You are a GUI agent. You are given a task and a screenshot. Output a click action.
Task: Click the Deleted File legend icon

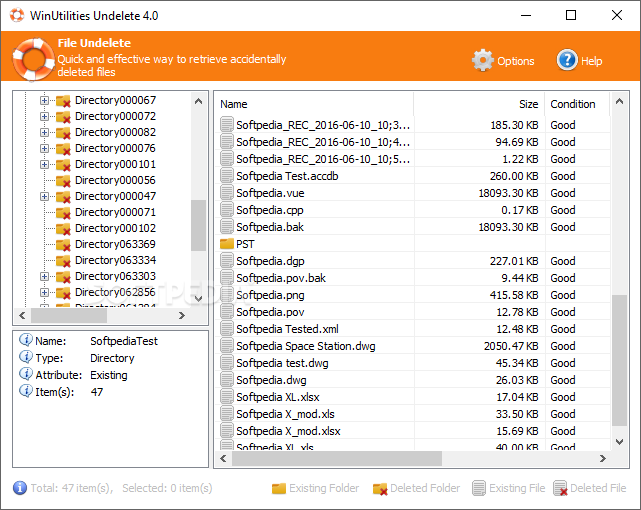point(560,488)
